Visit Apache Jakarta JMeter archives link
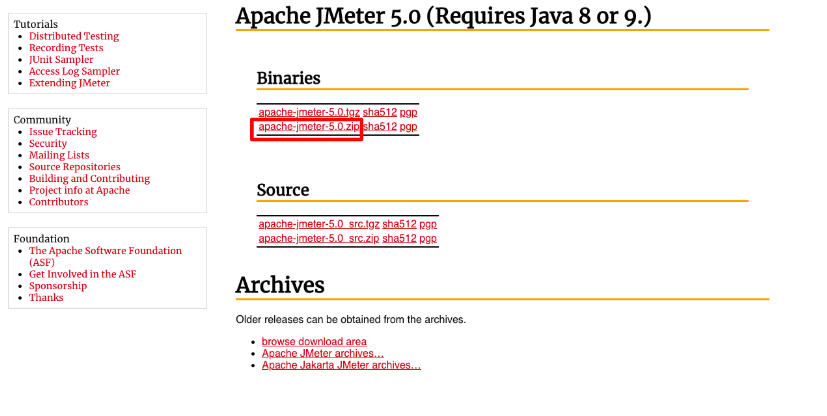Screen dimensions: 827x416 tap(341, 365)
